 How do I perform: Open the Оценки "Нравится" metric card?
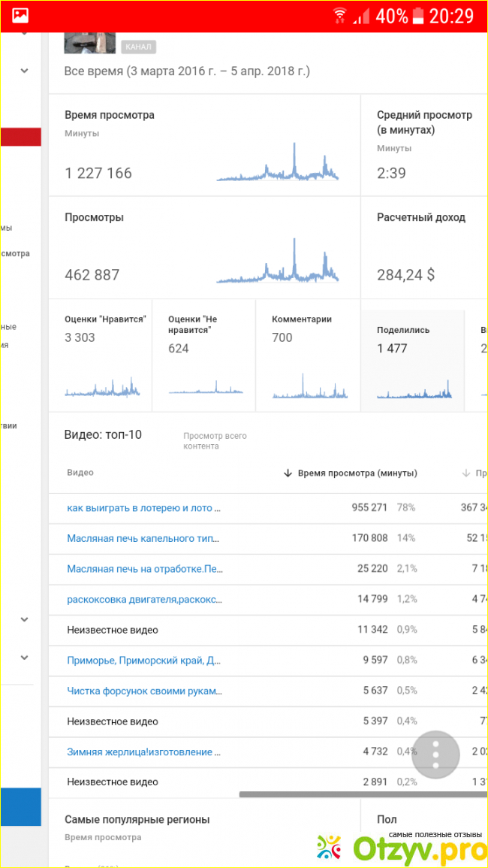(x=101, y=355)
